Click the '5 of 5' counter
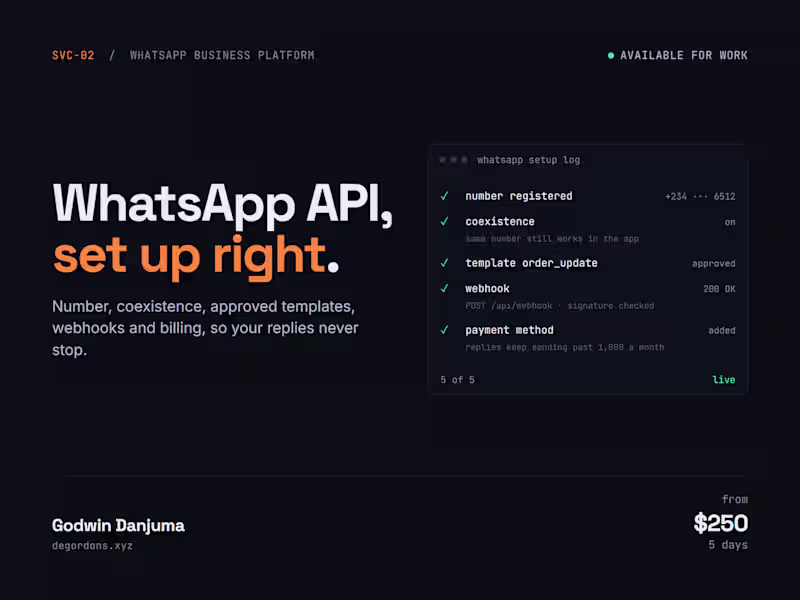This screenshot has width=800, height=600. (458, 380)
